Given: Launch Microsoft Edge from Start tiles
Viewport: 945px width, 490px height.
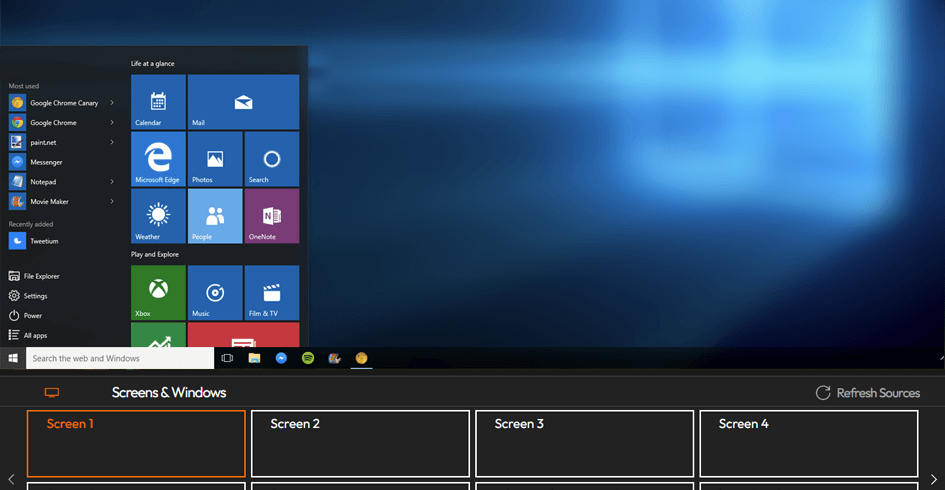Looking at the screenshot, I should [158, 159].
